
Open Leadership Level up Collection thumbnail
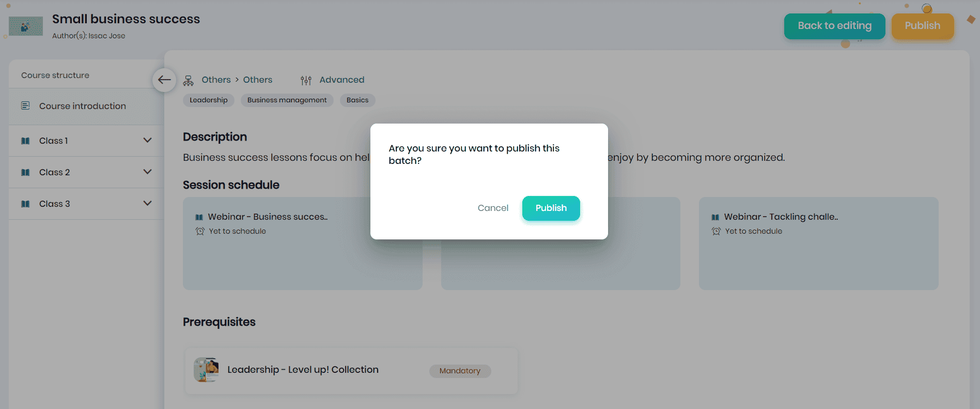(x=206, y=370)
